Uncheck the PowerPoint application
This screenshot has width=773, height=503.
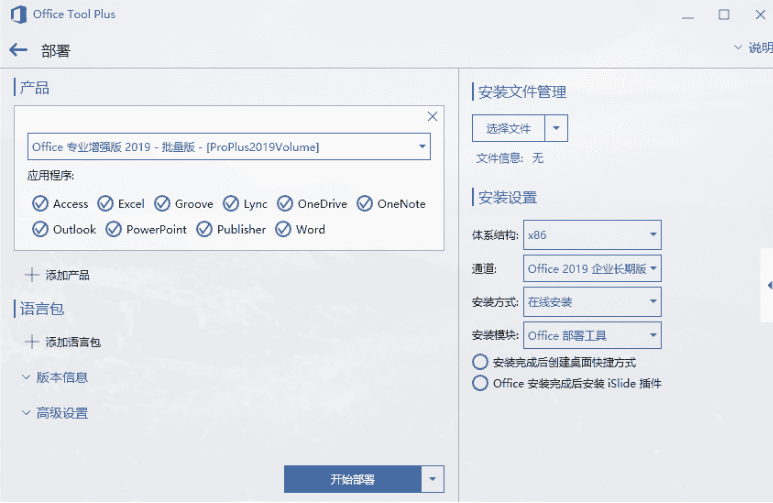pos(113,229)
